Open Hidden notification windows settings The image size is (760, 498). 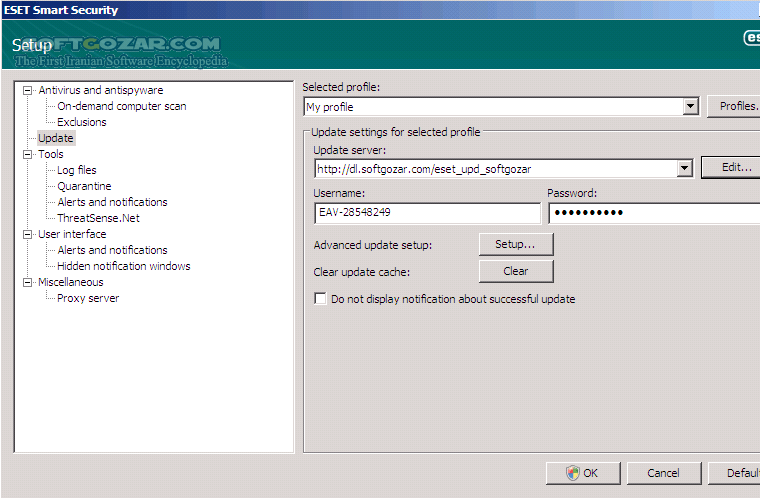click(124, 266)
